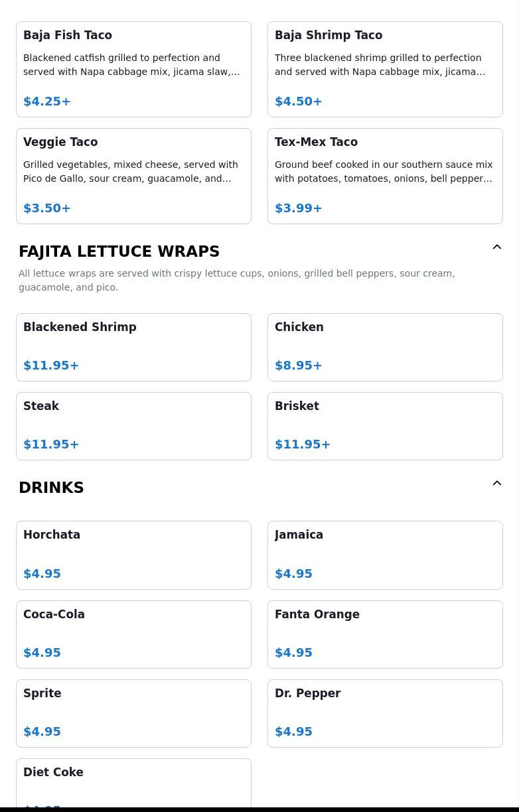Collapse the Fajita Lettuce Wraps section chevron

click(x=497, y=247)
